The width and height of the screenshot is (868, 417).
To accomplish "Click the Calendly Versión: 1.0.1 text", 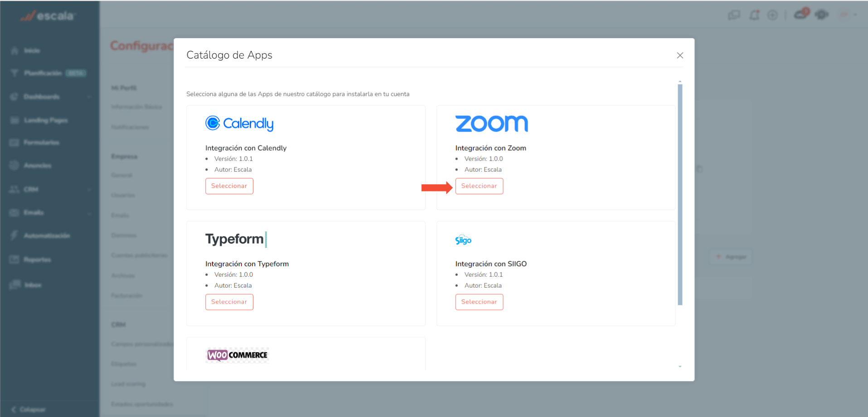I will pyautogui.click(x=233, y=159).
